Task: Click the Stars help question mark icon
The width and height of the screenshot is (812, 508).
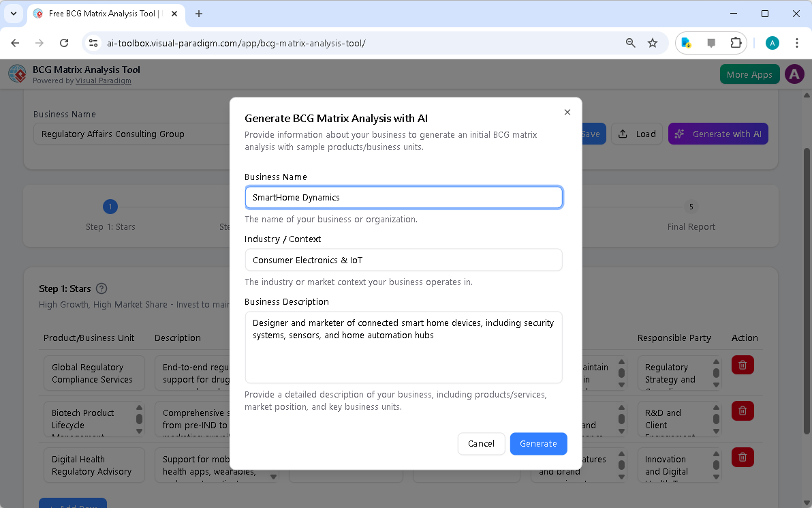Action: tap(102, 288)
